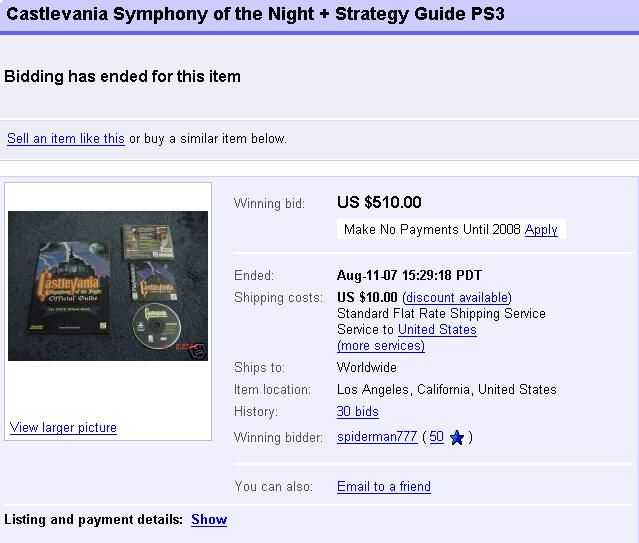
Task: Open winning bidder spiderman777 profile
Action: click(x=378, y=436)
